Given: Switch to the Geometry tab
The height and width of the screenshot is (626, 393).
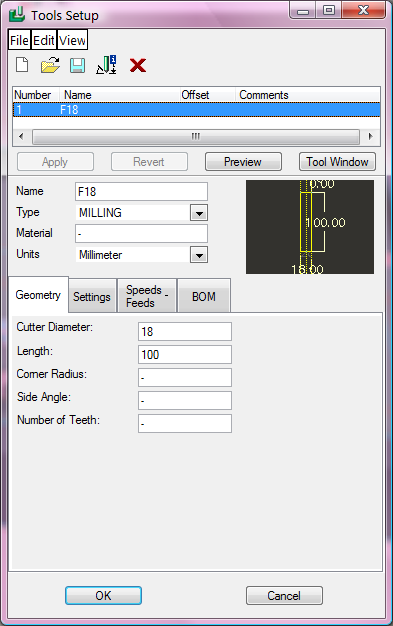Looking at the screenshot, I should [x=38, y=295].
